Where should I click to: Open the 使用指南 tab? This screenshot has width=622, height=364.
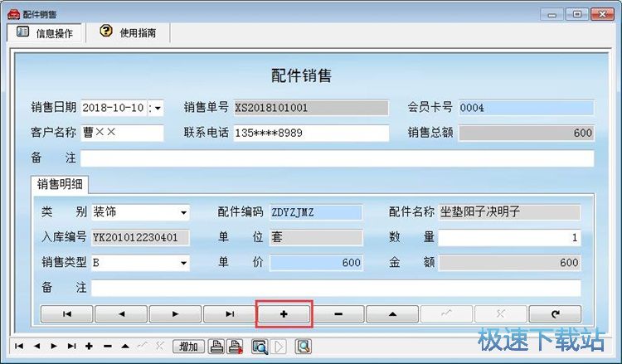click(128, 32)
